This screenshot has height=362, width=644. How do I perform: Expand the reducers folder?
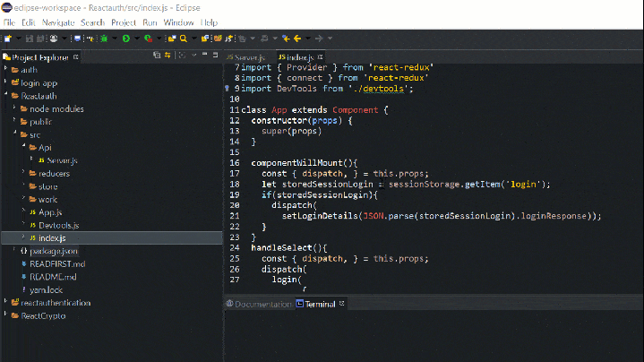23,173
